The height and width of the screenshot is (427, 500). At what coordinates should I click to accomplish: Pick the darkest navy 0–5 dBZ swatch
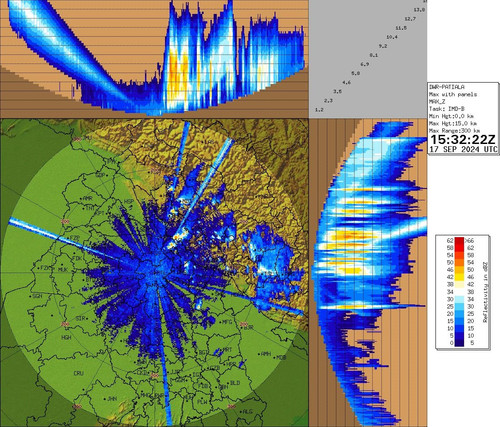(x=459, y=343)
